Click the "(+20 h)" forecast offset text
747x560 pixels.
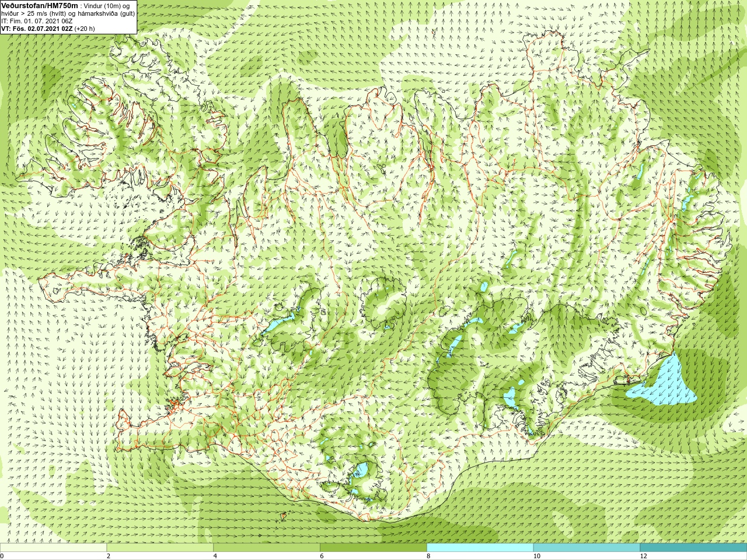pos(85,28)
